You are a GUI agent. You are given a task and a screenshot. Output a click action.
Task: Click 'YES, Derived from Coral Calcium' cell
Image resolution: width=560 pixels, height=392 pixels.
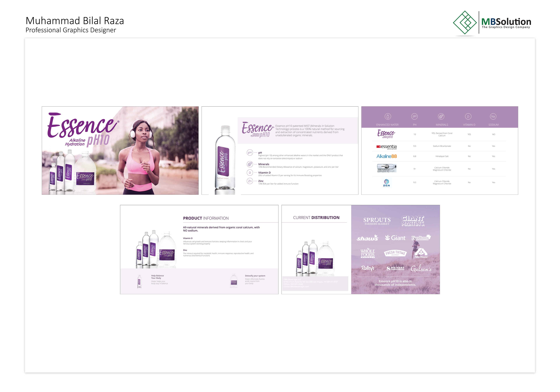point(442,134)
